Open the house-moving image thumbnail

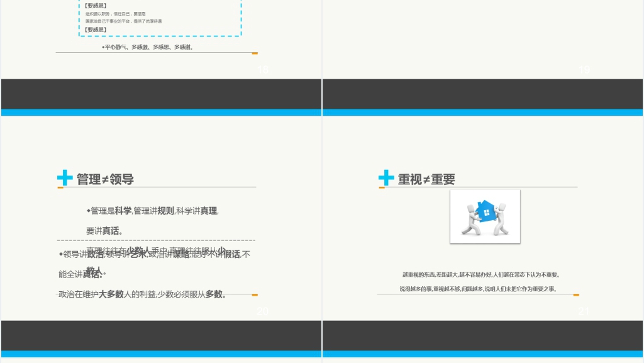[x=485, y=216]
